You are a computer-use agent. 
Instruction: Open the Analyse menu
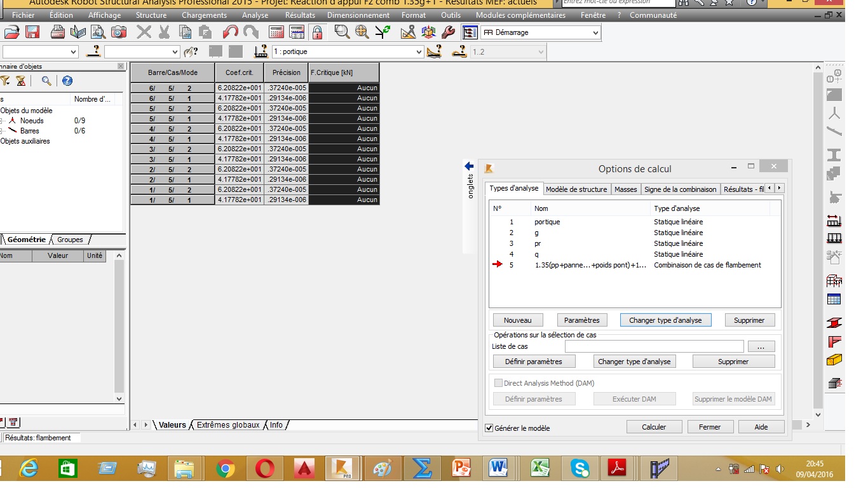coord(255,15)
